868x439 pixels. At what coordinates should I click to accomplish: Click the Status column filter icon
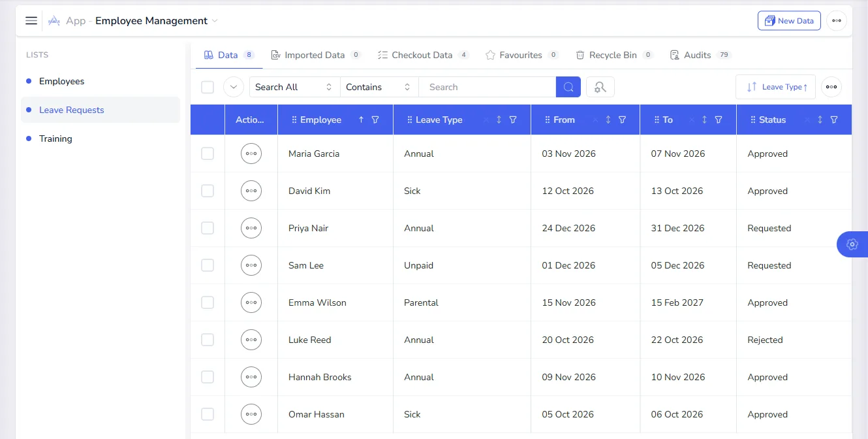click(834, 120)
